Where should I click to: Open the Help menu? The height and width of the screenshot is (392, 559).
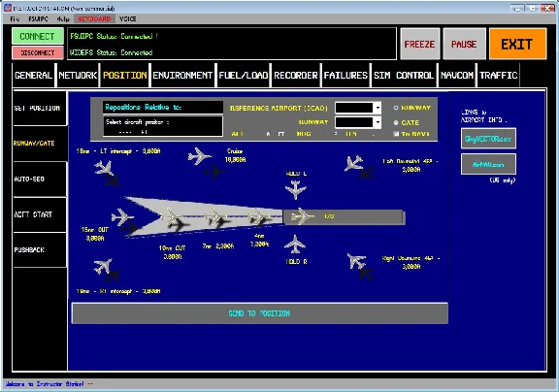tap(63, 18)
